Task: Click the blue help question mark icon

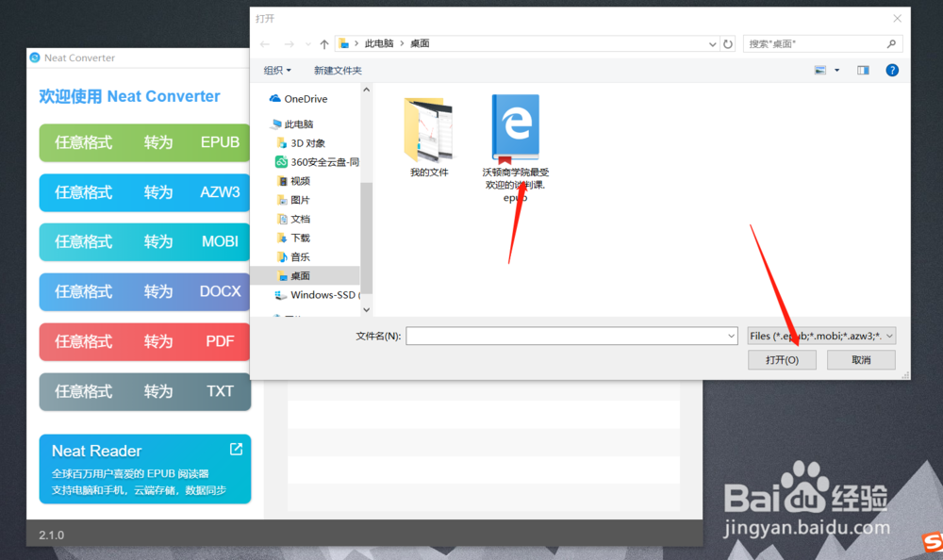Action: [892, 71]
